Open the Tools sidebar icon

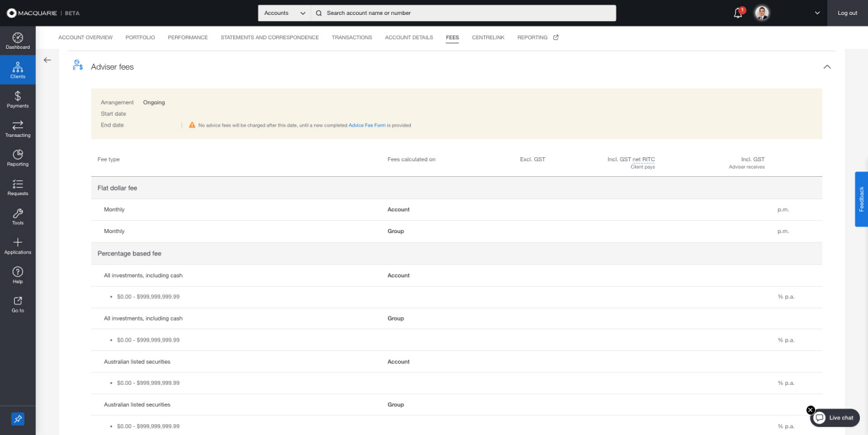(x=18, y=216)
